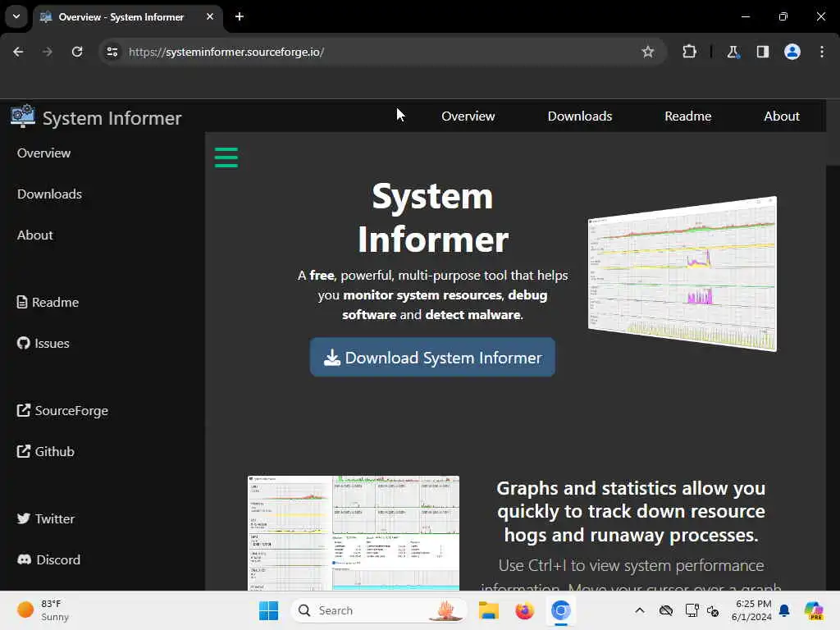
Task: Open the browser profile avatar
Action: (792, 52)
